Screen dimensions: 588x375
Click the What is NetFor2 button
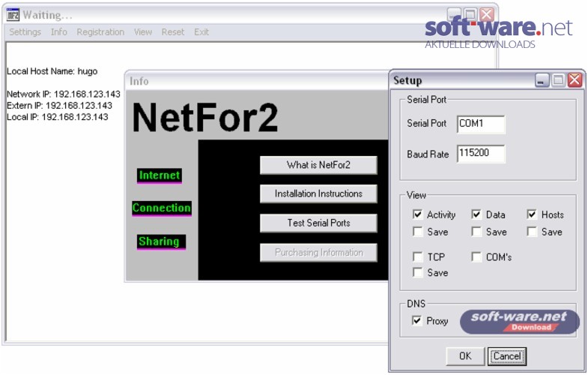tap(318, 165)
